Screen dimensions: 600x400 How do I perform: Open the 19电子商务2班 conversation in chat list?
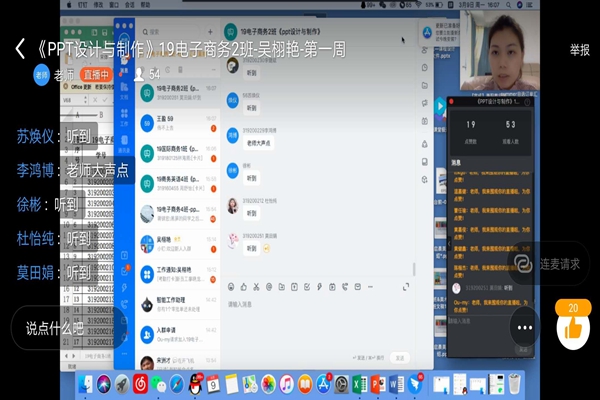point(180,92)
